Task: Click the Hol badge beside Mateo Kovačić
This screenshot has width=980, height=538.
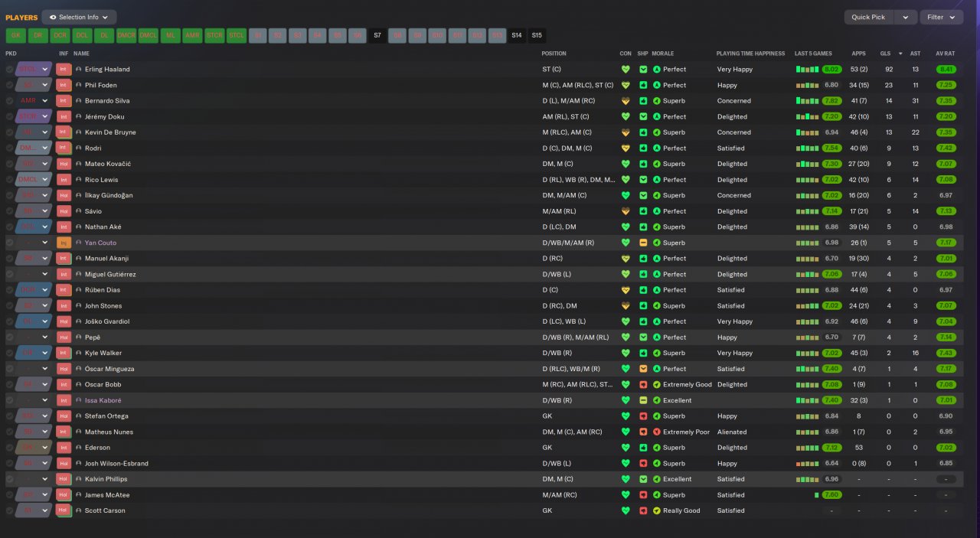Action: [x=64, y=164]
